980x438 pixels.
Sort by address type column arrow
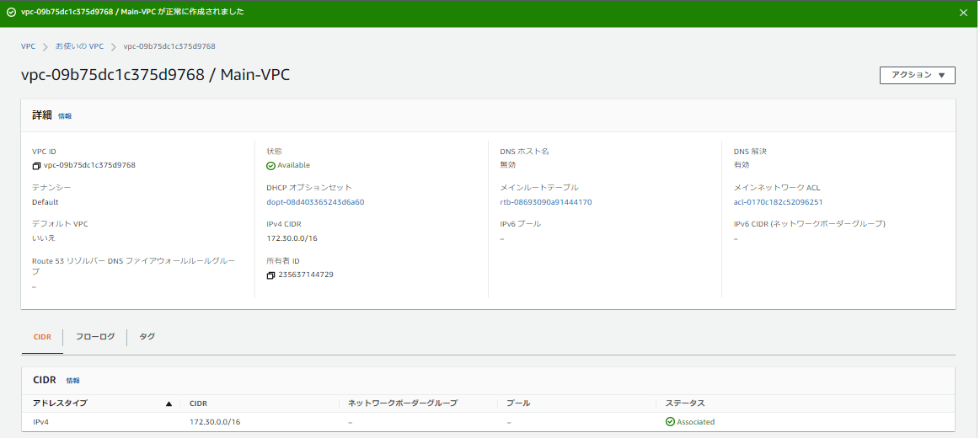pyautogui.click(x=169, y=403)
